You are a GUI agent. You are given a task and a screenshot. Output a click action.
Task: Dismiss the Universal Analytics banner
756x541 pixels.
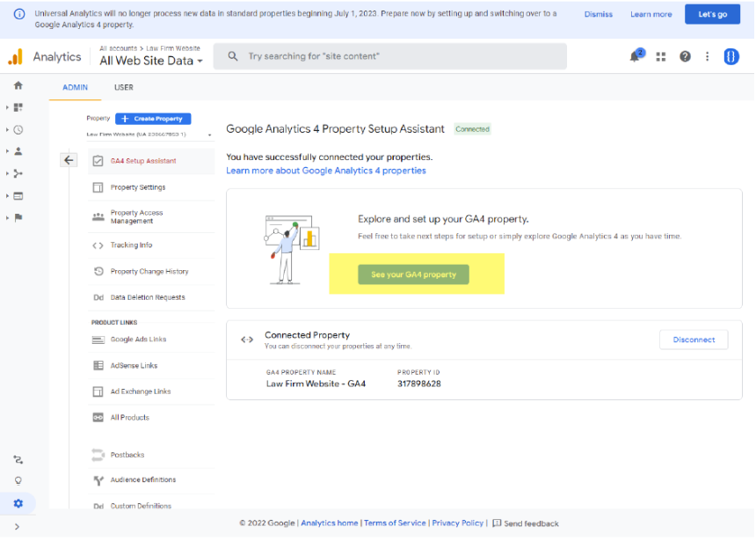[x=598, y=14]
